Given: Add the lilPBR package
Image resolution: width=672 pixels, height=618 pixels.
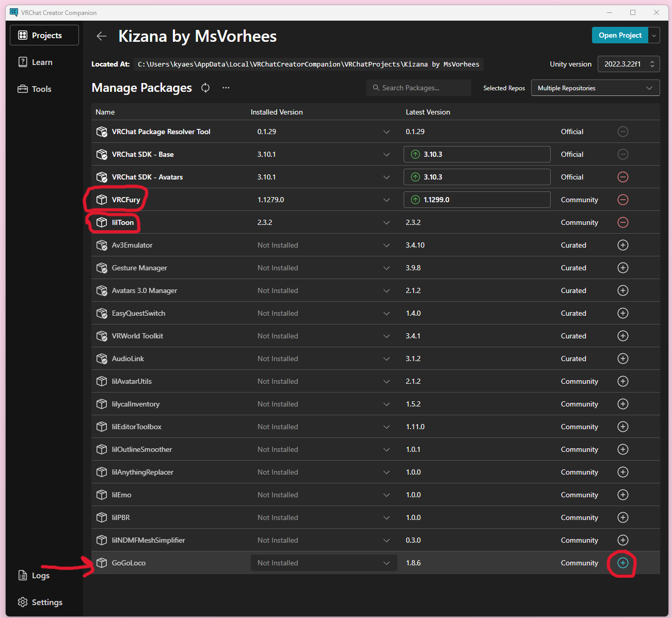Looking at the screenshot, I should (623, 517).
